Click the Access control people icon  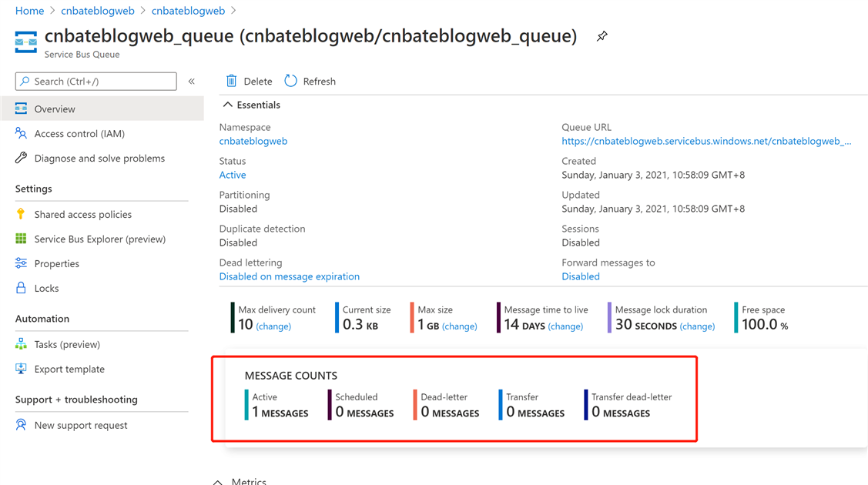(x=21, y=133)
